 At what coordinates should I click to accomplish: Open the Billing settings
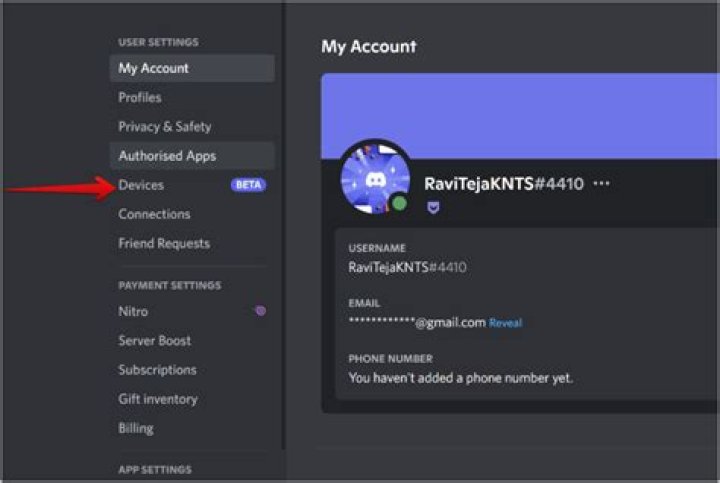136,428
